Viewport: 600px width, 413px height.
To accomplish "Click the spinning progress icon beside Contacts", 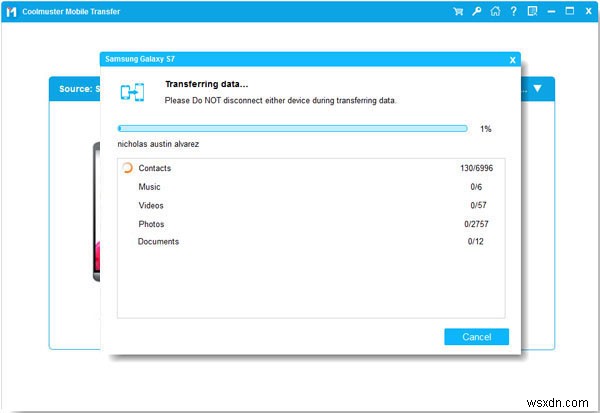I will tap(127, 168).
